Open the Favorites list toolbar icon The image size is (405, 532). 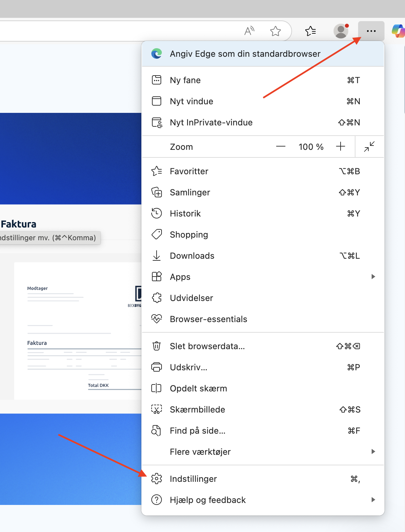point(311,31)
